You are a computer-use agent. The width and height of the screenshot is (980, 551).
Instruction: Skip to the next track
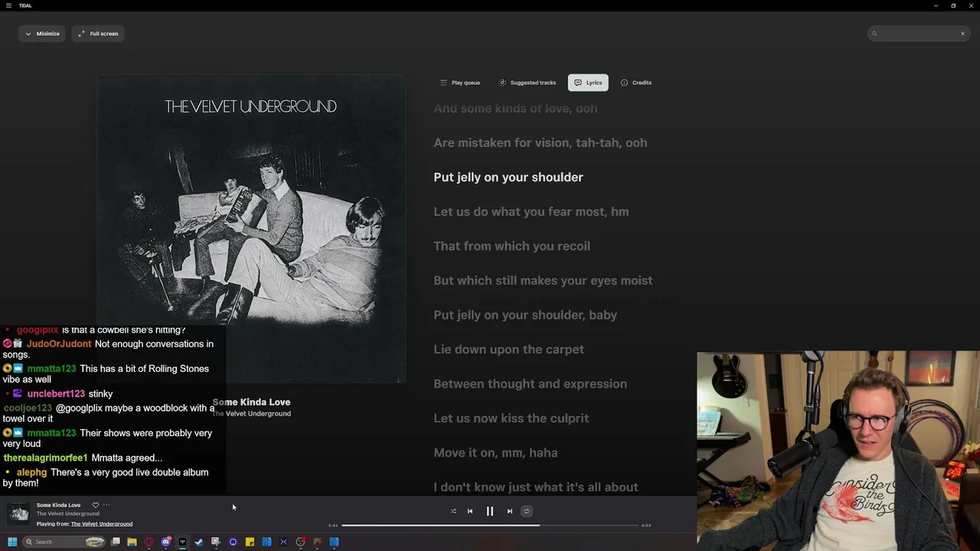pyautogui.click(x=510, y=511)
